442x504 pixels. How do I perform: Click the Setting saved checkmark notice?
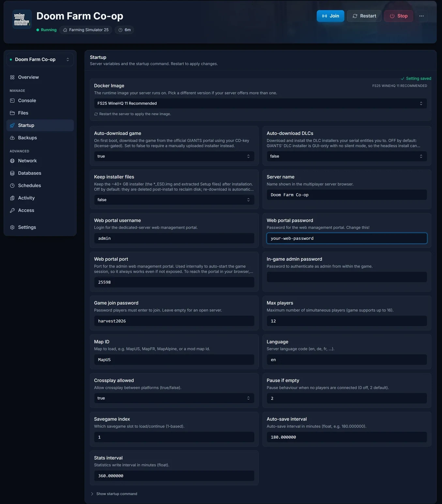[416, 79]
